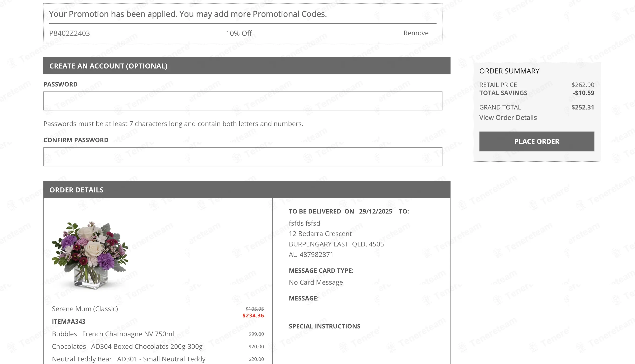Click the AD304 Boxed Chocolates row

tap(158, 346)
